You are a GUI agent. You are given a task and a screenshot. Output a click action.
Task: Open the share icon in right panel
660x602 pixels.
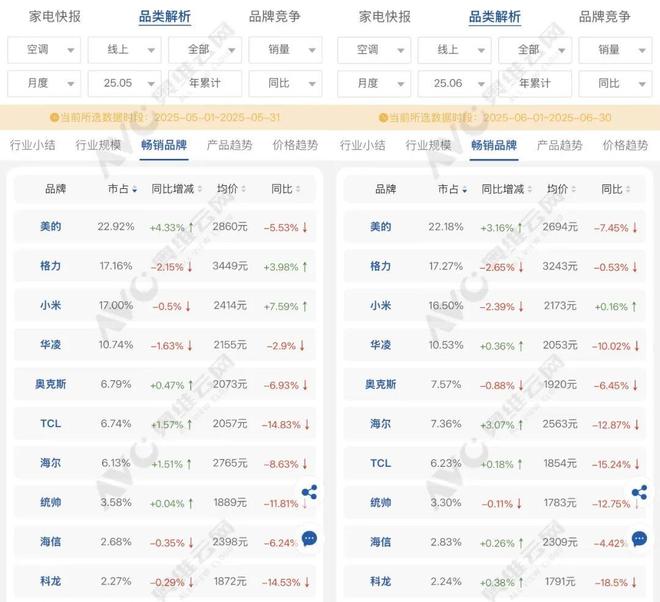[639, 493]
